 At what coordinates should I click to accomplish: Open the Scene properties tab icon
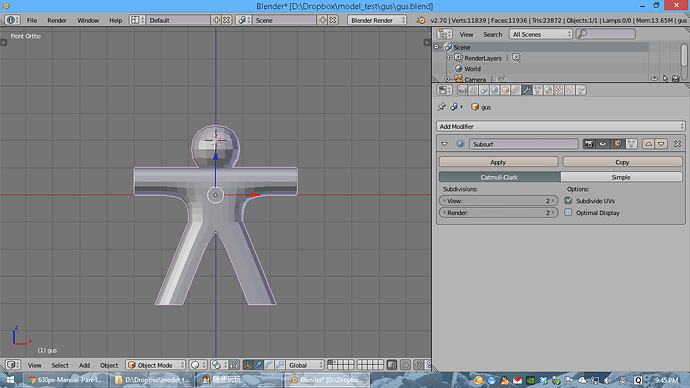point(484,90)
